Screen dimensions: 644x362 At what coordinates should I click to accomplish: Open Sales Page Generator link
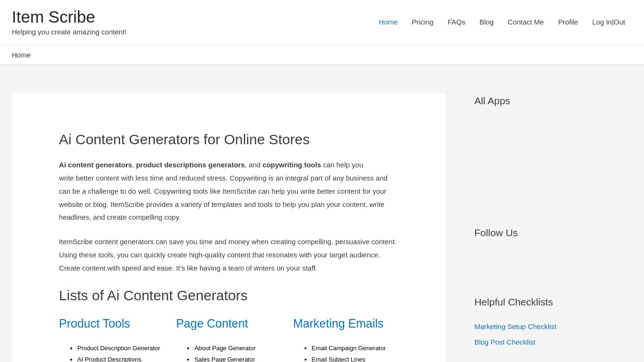224,359
